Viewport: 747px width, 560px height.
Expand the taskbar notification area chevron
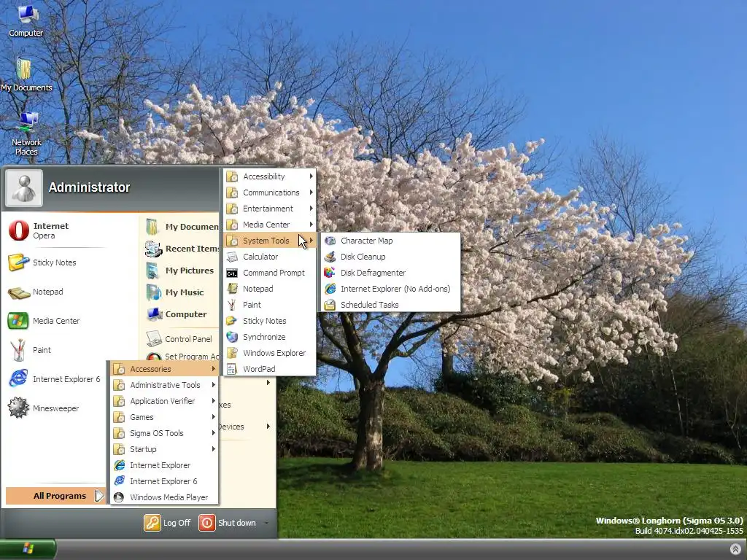[x=735, y=549]
